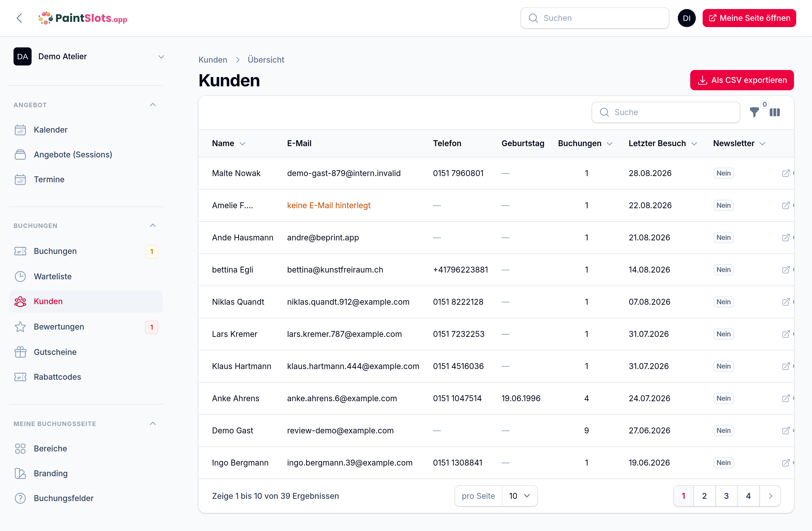The height and width of the screenshot is (531, 812).
Task: Click Als CSV exportieren button
Action: click(742, 80)
